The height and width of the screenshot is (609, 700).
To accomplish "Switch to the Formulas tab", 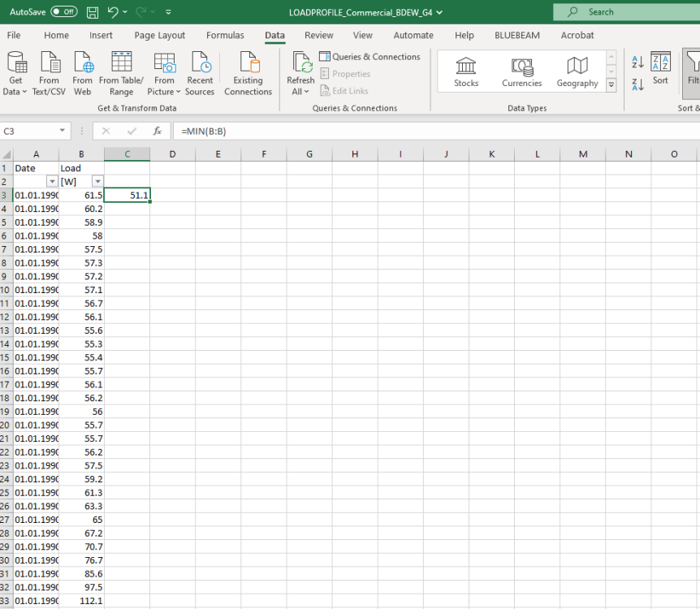I will coord(225,36).
